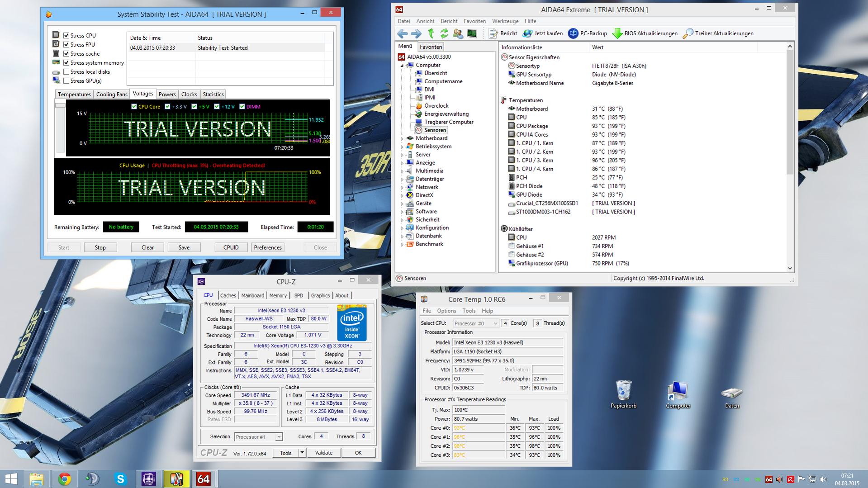Viewport: 868px width, 488px height.
Task: Click the Avira umbrella tray icon
Action: click(x=791, y=479)
